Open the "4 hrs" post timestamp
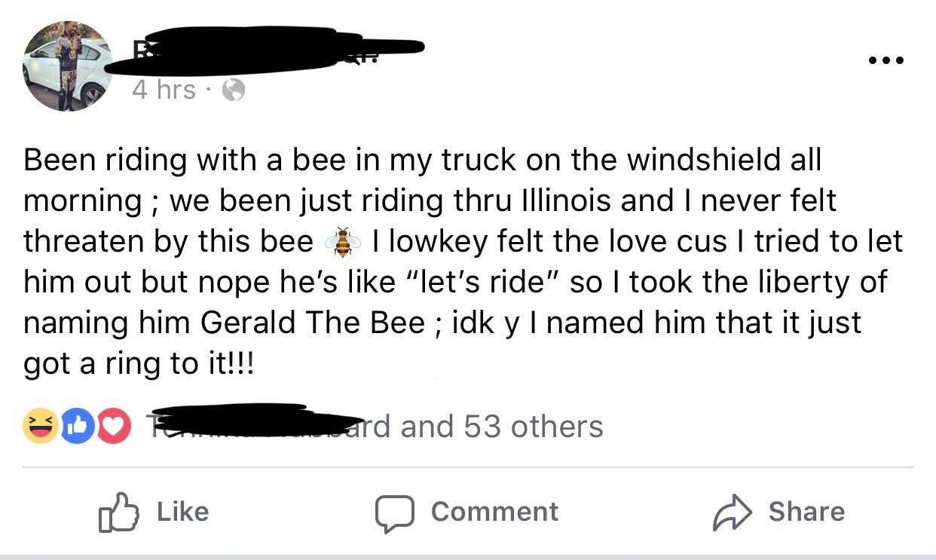Image resolution: width=936 pixels, height=560 pixels. pos(164,90)
